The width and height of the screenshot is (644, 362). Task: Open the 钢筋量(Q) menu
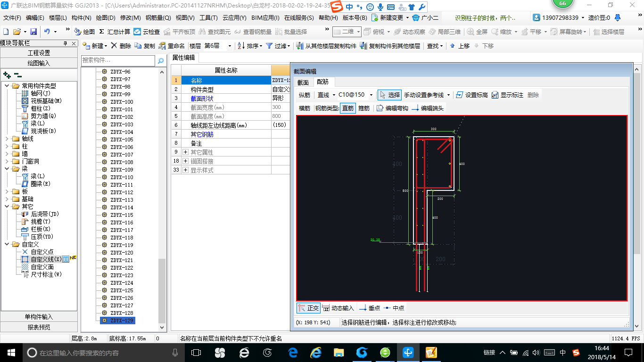pos(158,18)
